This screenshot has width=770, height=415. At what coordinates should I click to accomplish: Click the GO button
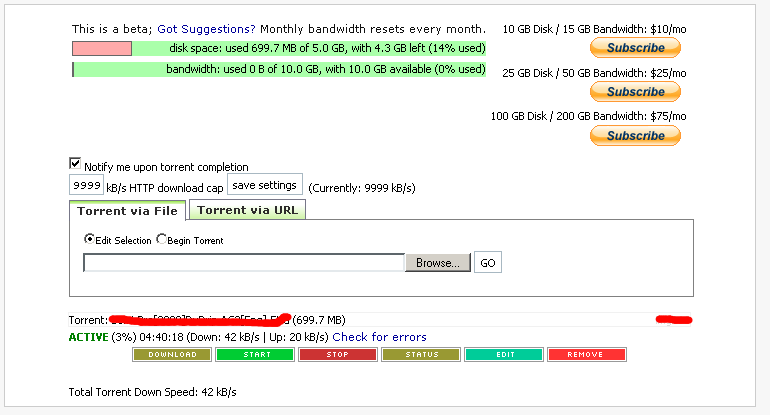click(x=488, y=263)
